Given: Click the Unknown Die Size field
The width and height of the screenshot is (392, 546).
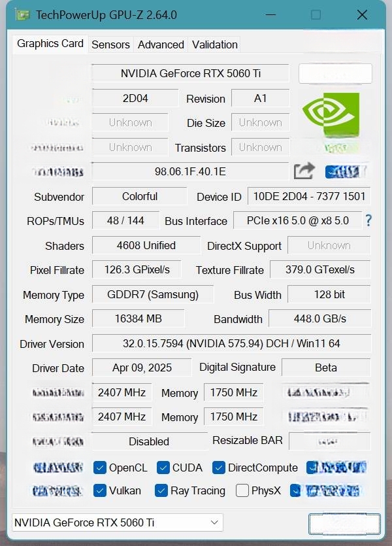Looking at the screenshot, I should point(260,122).
